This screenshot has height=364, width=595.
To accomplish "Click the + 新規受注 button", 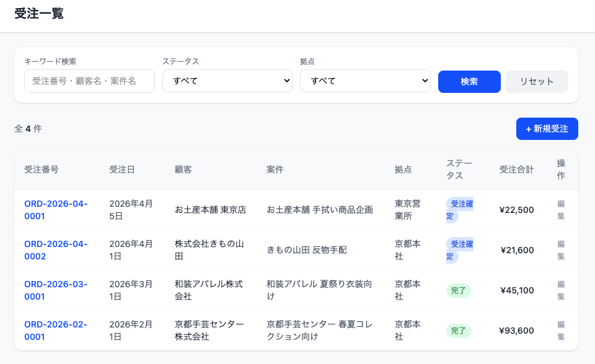I will (547, 129).
